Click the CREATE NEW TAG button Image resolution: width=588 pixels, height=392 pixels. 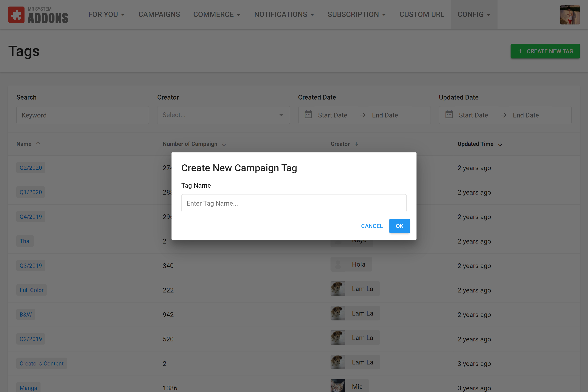tap(545, 51)
